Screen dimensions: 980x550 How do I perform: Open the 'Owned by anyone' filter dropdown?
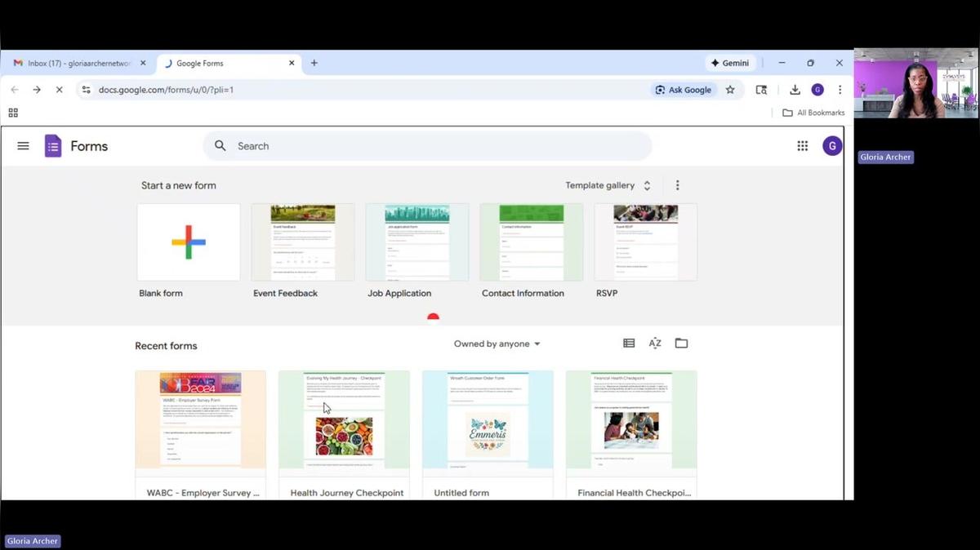497,344
